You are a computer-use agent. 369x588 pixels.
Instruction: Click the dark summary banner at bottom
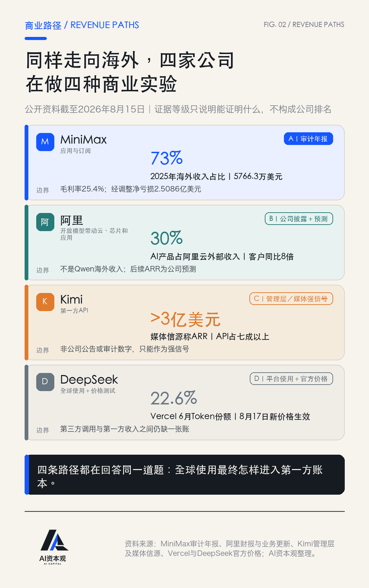[184, 475]
